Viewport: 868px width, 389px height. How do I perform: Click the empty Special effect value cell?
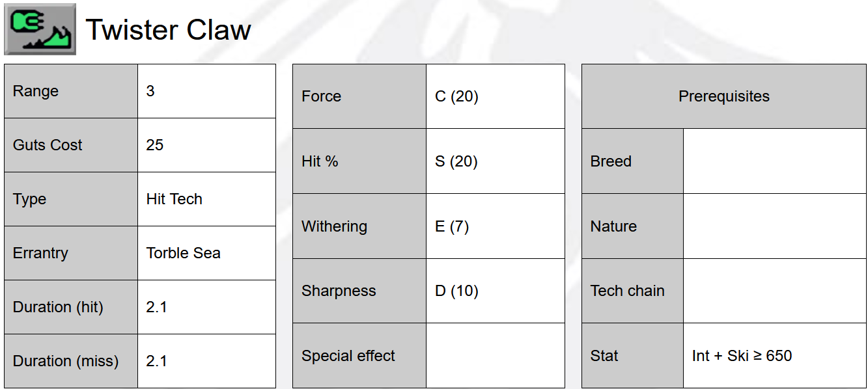pos(495,356)
